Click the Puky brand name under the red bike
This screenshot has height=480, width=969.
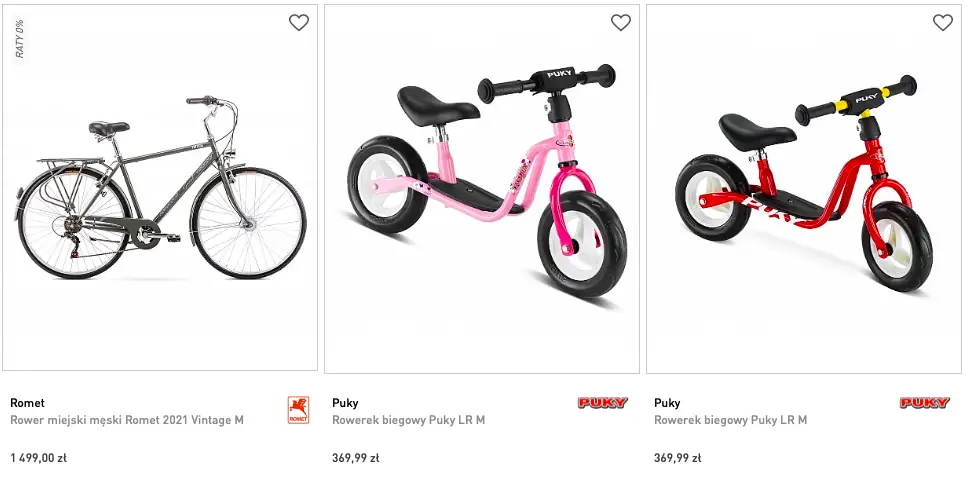[x=667, y=403]
